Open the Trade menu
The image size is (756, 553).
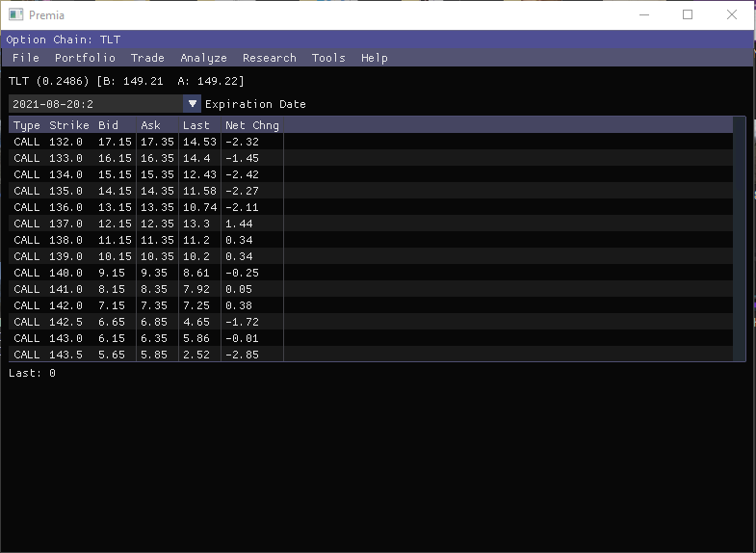click(x=147, y=58)
